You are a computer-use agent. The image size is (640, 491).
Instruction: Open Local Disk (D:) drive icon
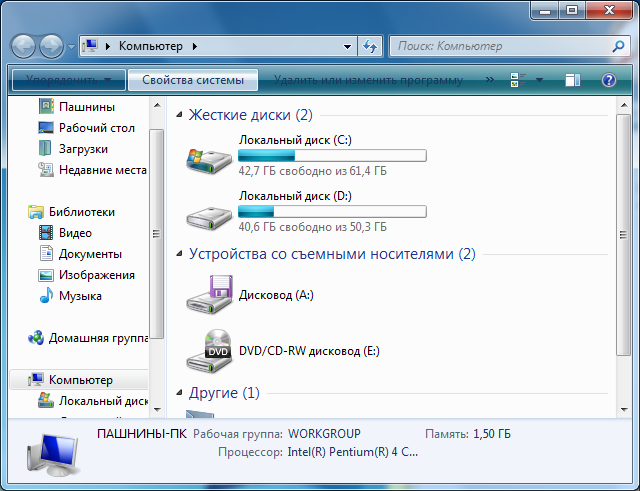(209, 213)
